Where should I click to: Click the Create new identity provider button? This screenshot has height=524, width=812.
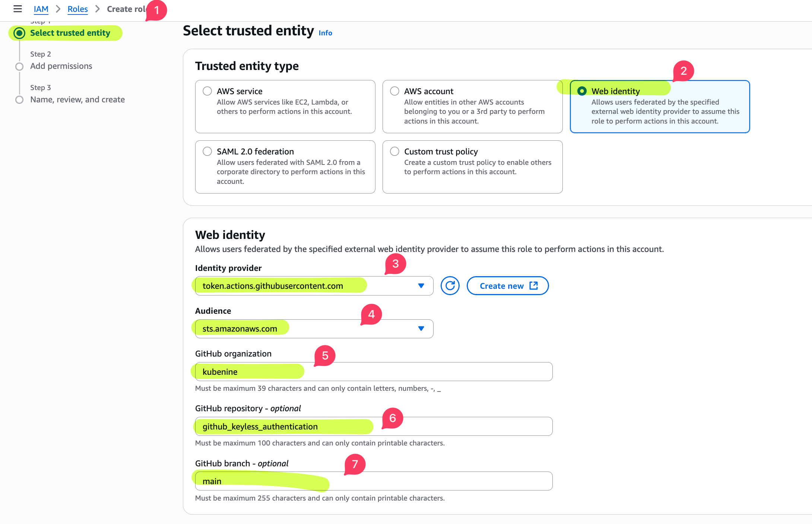[507, 286]
